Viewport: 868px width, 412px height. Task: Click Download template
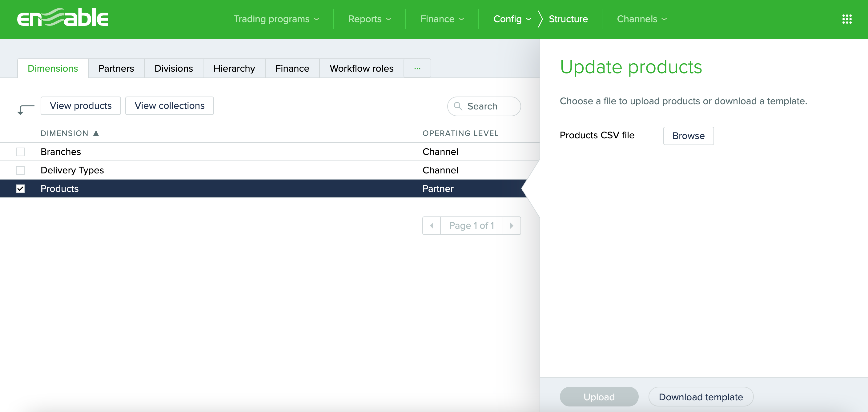[701, 397]
